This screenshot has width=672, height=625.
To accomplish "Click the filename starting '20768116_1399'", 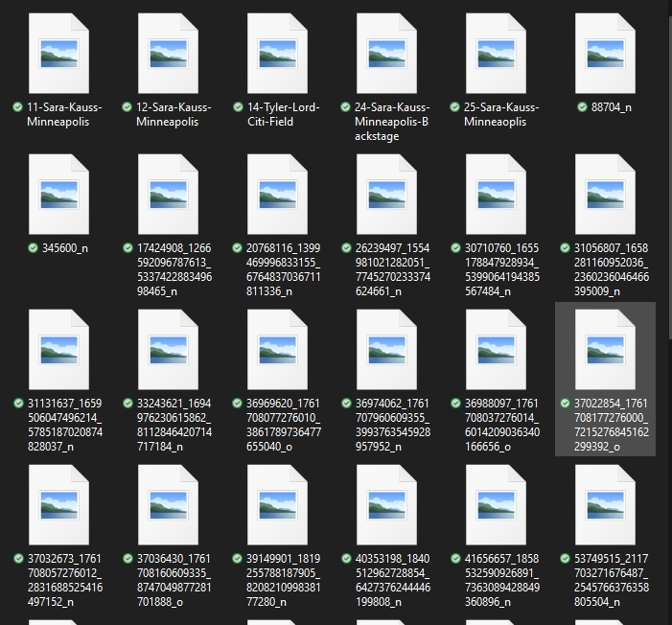I will (284, 269).
